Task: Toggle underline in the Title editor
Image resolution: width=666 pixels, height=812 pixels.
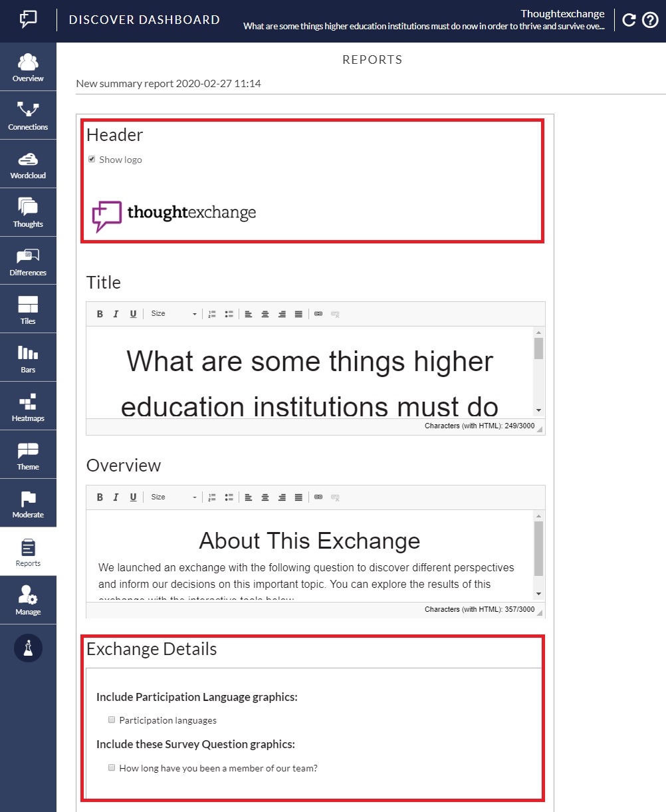Action: coord(133,314)
